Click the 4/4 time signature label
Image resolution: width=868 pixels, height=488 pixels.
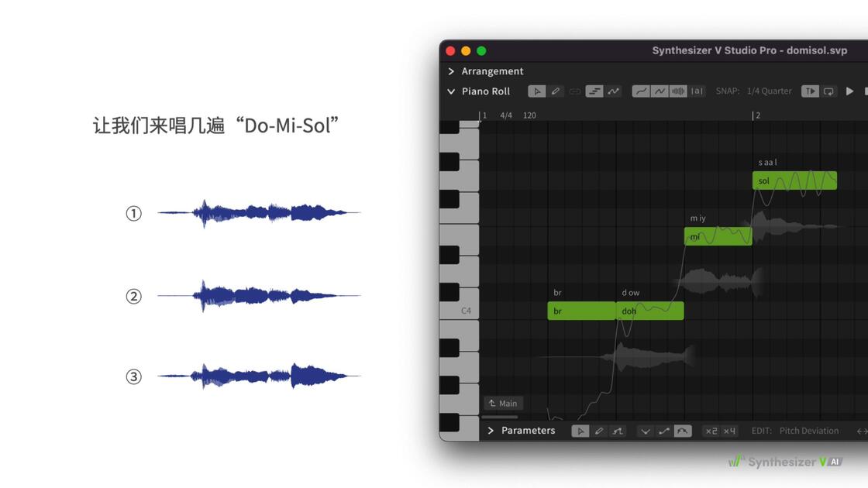[x=506, y=115]
